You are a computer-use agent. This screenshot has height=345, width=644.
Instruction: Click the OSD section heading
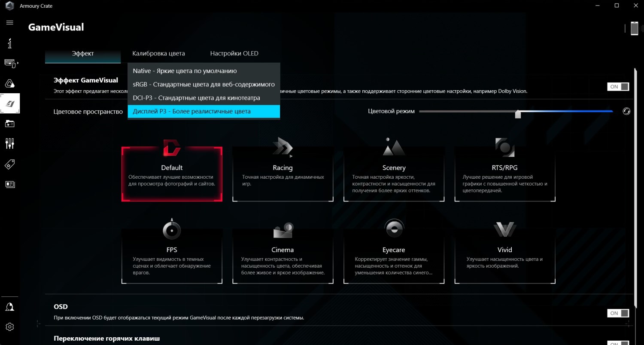click(x=61, y=307)
